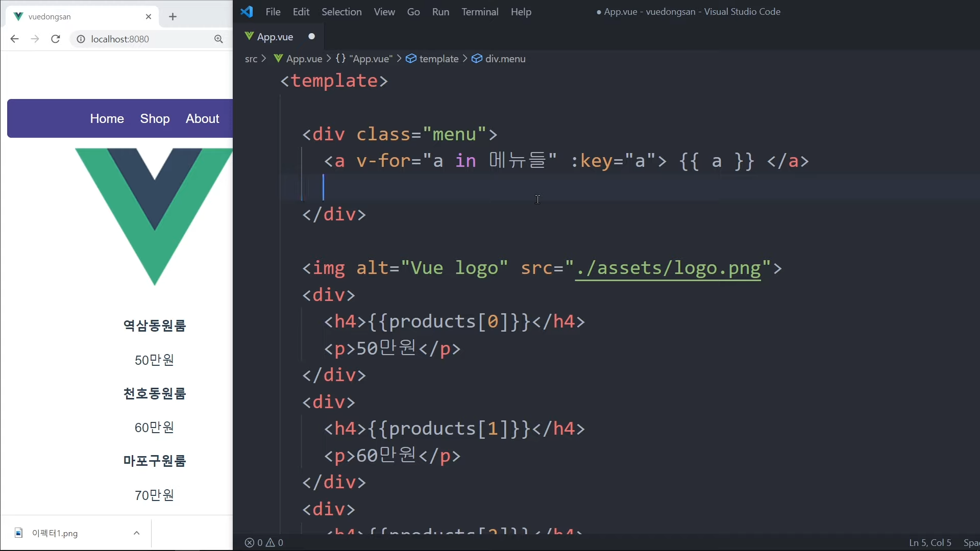Open the Terminal menu
This screenshot has width=980, height=551.
(479, 12)
